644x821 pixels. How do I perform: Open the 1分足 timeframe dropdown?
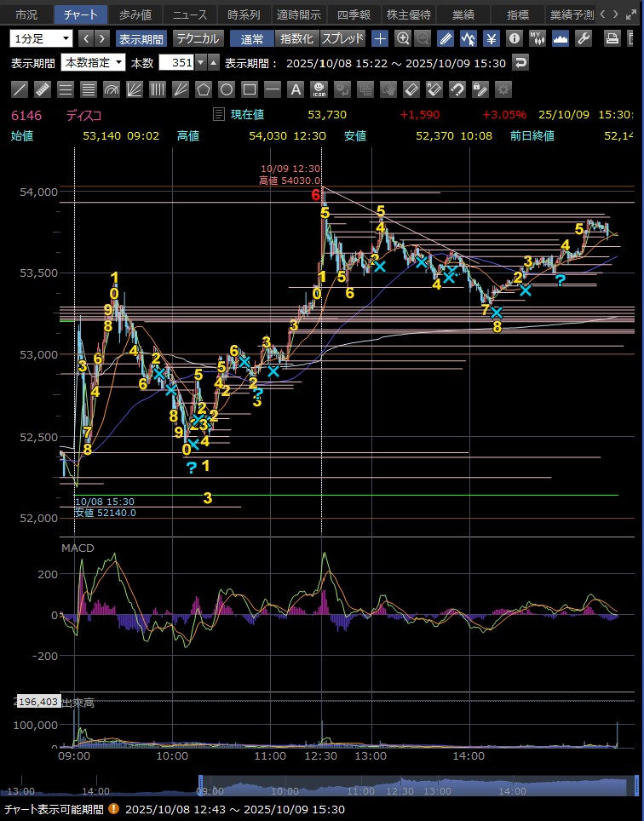pyautogui.click(x=42, y=38)
